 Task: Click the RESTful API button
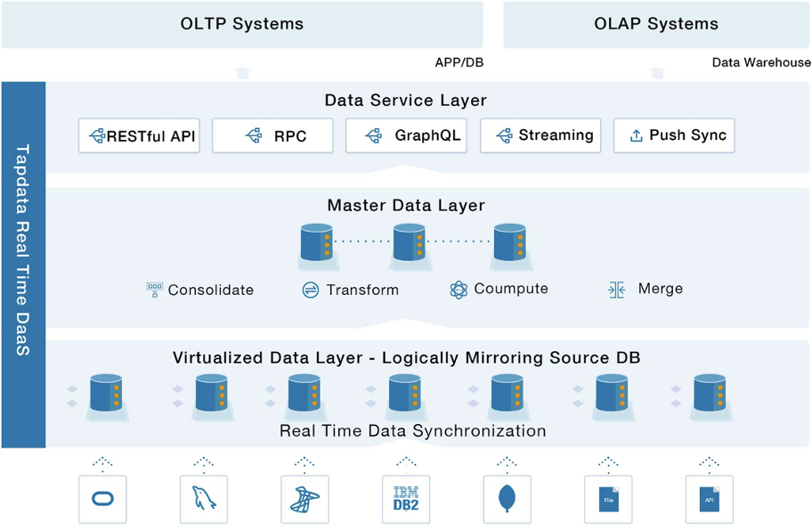139,135
